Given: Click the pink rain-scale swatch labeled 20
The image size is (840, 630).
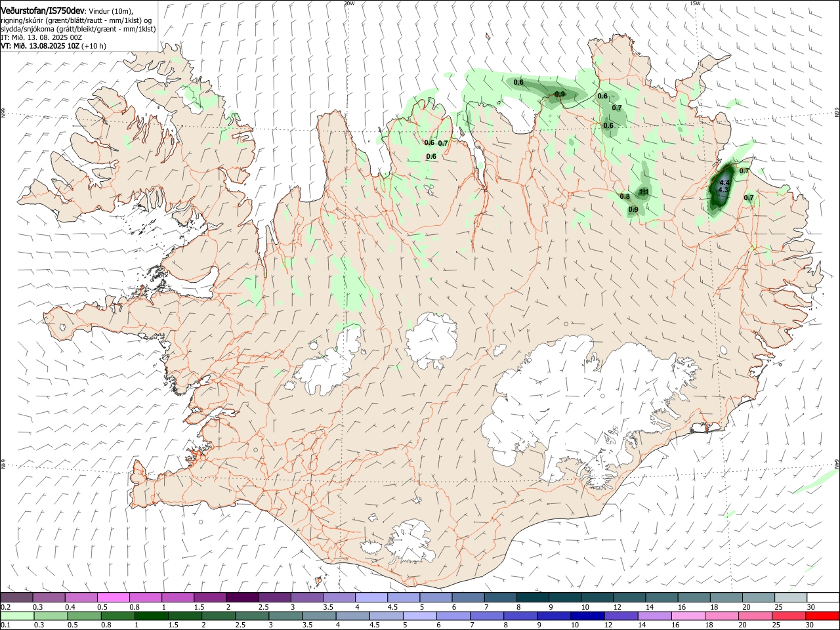Looking at the screenshot, I should pyautogui.click(x=755, y=616).
